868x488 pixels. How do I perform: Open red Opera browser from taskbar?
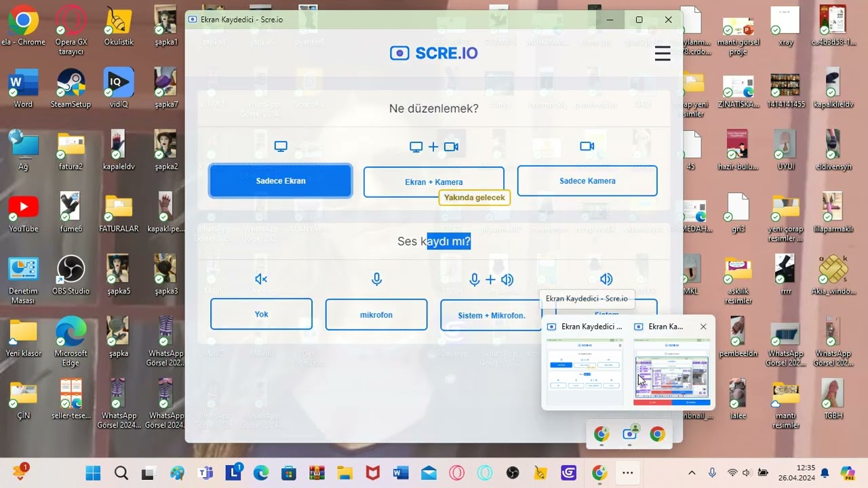click(456, 473)
